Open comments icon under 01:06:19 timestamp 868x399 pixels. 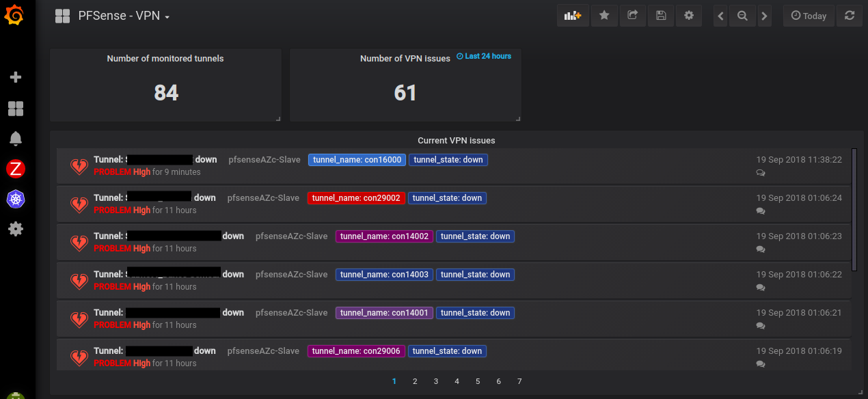761,364
